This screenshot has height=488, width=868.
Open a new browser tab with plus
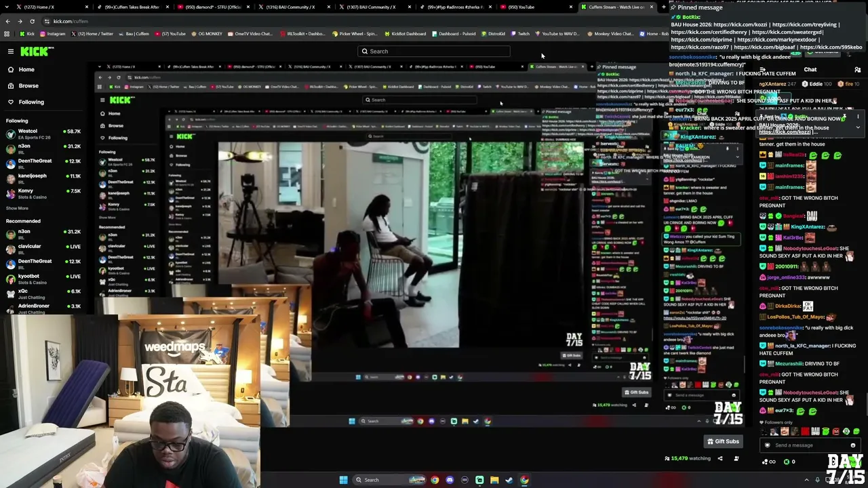[663, 7]
